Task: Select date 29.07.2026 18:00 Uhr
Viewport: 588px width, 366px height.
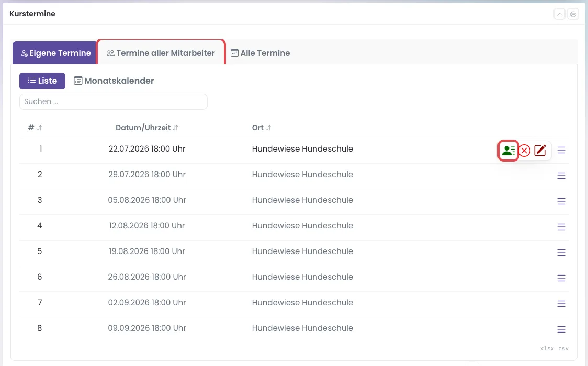Action: click(x=147, y=175)
